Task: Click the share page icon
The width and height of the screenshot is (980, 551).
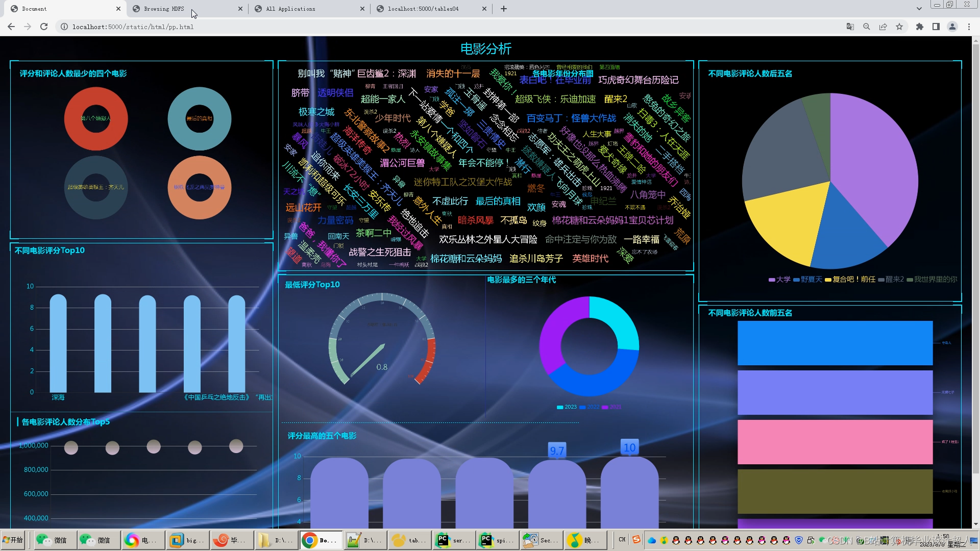Action: (x=883, y=27)
